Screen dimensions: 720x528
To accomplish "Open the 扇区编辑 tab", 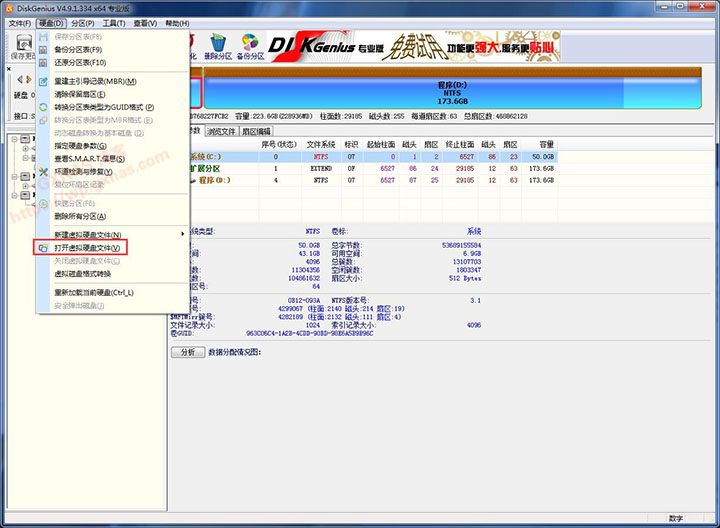I will tap(257, 131).
